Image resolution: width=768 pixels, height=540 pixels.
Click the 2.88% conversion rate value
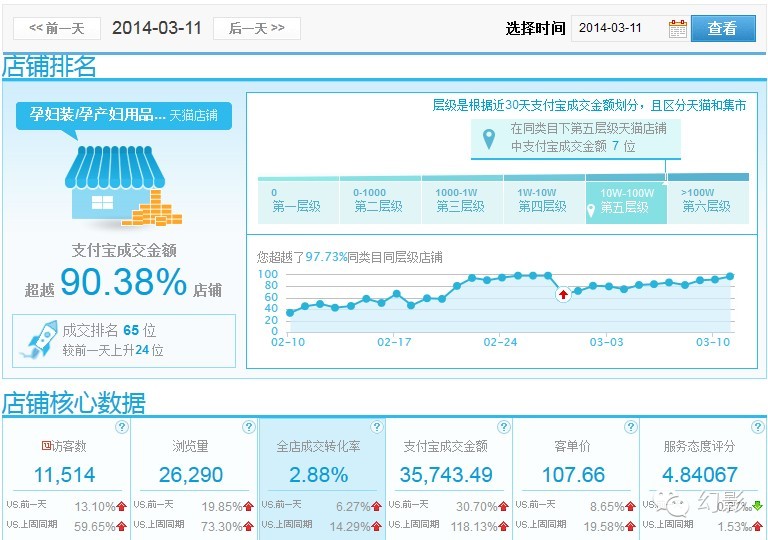point(318,475)
